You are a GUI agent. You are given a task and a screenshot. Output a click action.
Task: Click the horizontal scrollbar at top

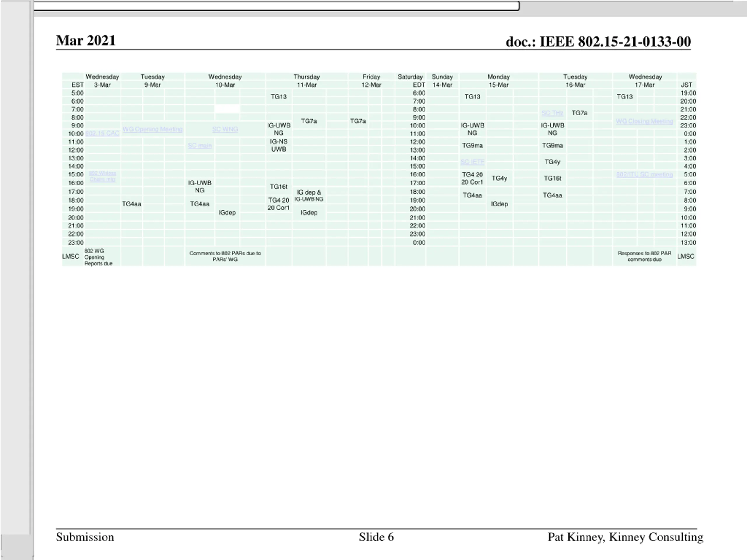pos(276,6)
